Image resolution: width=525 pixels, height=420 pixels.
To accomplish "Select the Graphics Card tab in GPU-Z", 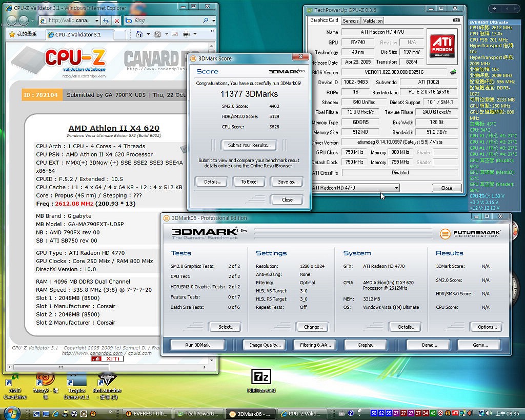I will (324, 20).
